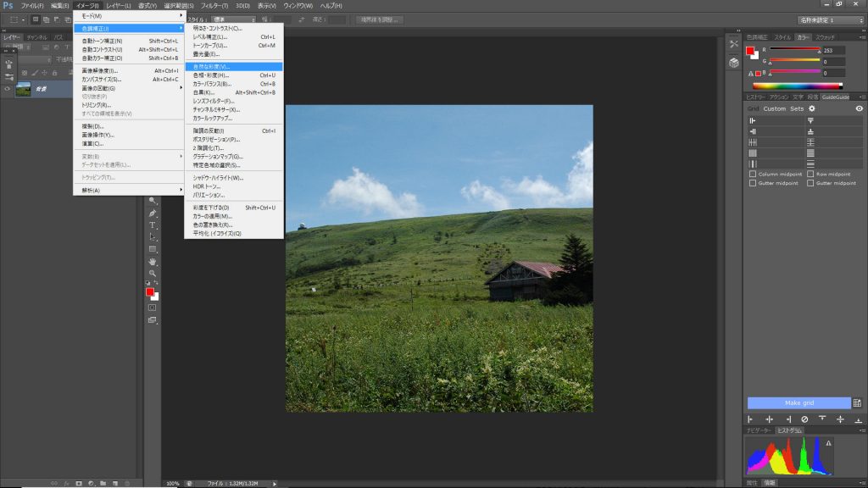Expand the 解析(A) submenu
868x488 pixels.
pyautogui.click(x=129, y=191)
